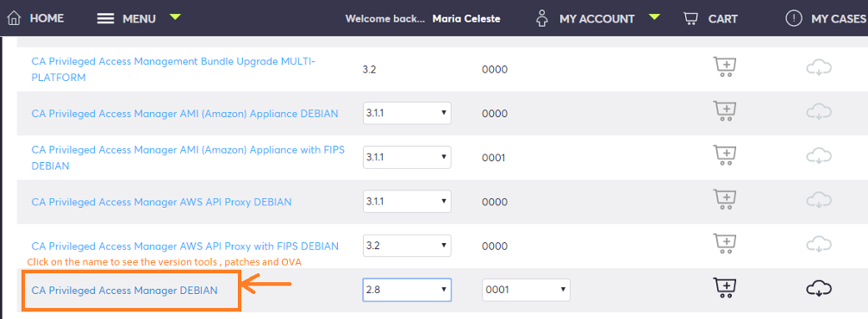Download AMI Appliance with FIPS DEBIAN
868x319 pixels.
[819, 156]
